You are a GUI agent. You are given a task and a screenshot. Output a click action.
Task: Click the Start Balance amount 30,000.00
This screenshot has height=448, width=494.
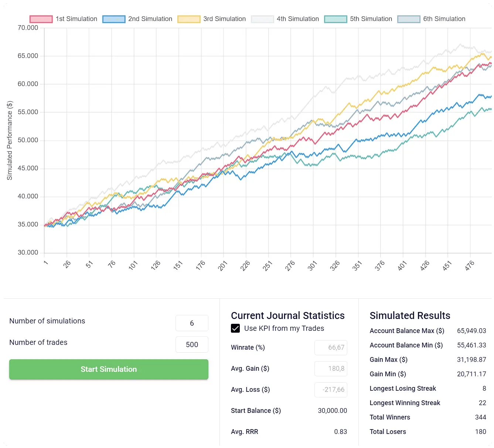point(332,411)
